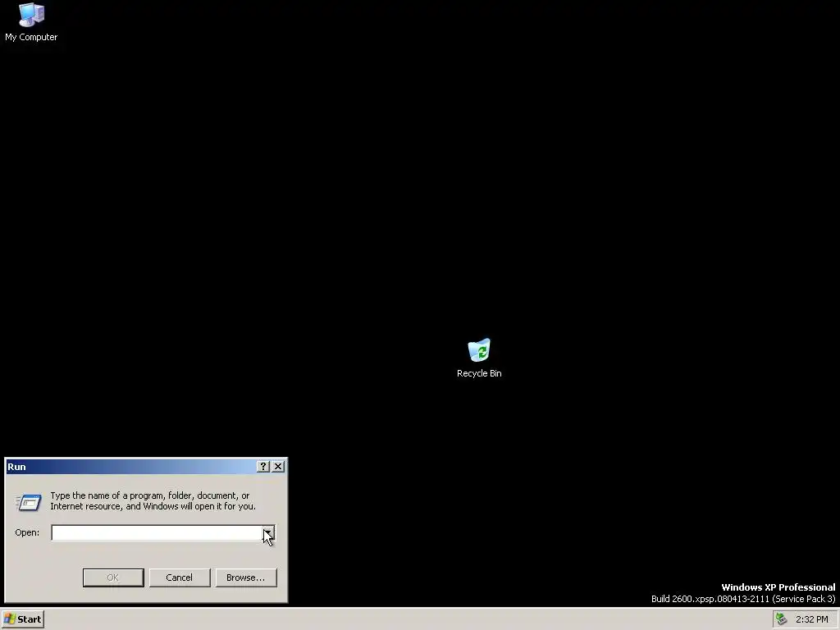Viewport: 840px width, 630px height.
Task: Click the ? help button in Run title bar
Action: click(263, 467)
